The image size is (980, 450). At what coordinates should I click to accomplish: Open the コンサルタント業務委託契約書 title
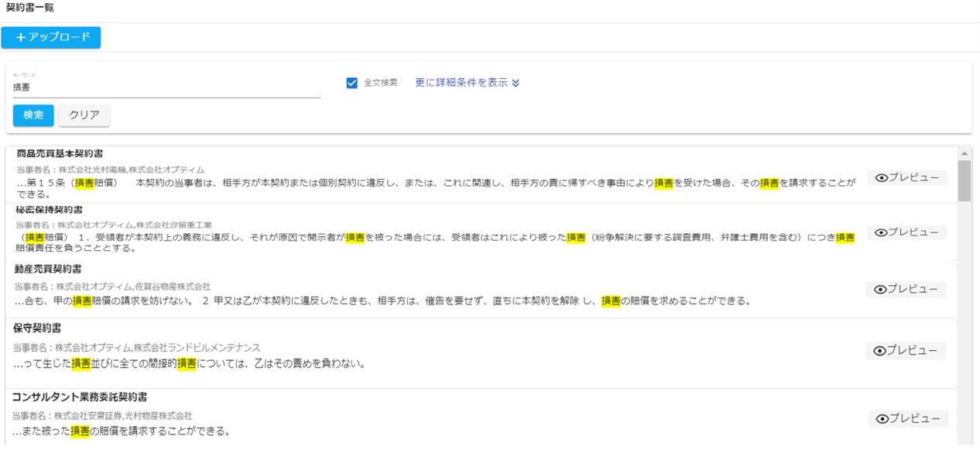pyautogui.click(x=79, y=397)
